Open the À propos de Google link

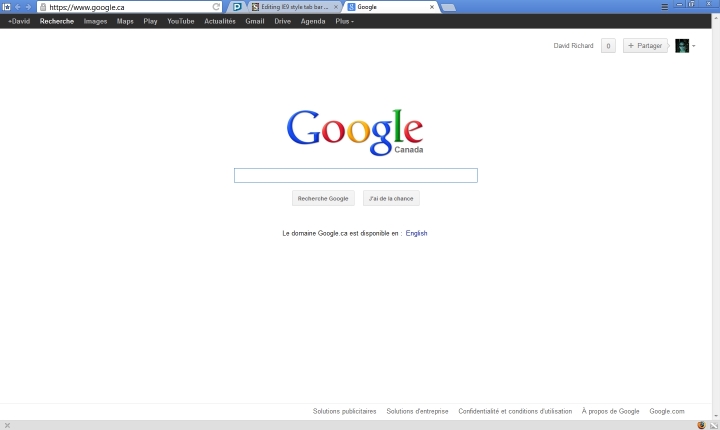pos(610,411)
